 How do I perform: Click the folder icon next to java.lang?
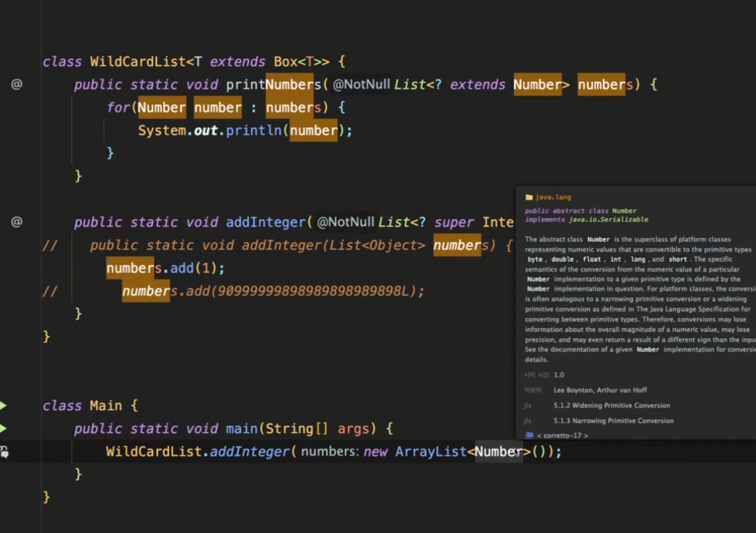coord(529,197)
